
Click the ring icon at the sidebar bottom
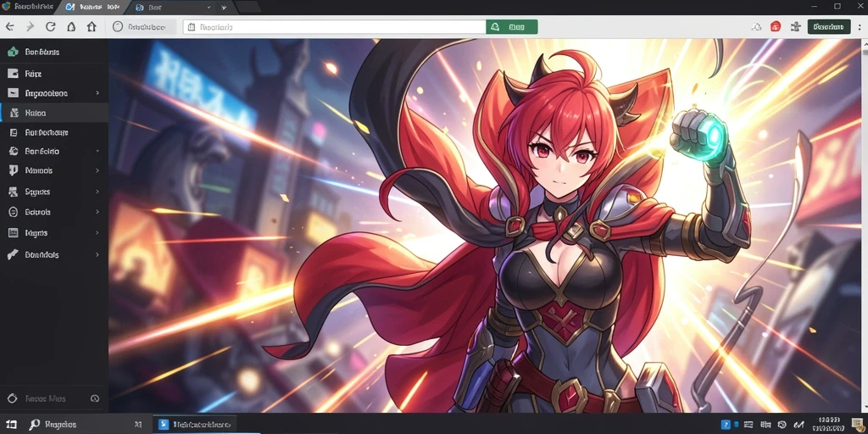click(13, 398)
